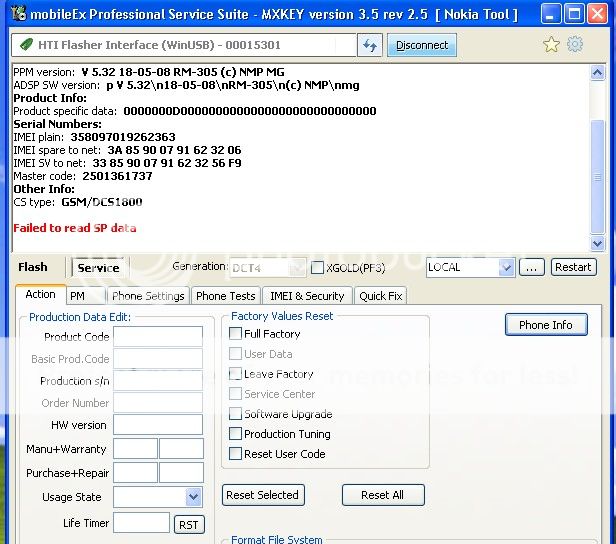Select the Quick Fix tab
Viewport: 616px width, 544px height.
click(381, 296)
